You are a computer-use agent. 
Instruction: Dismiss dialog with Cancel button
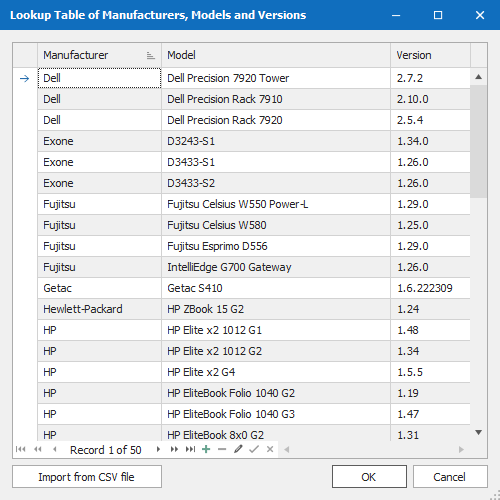(x=450, y=477)
